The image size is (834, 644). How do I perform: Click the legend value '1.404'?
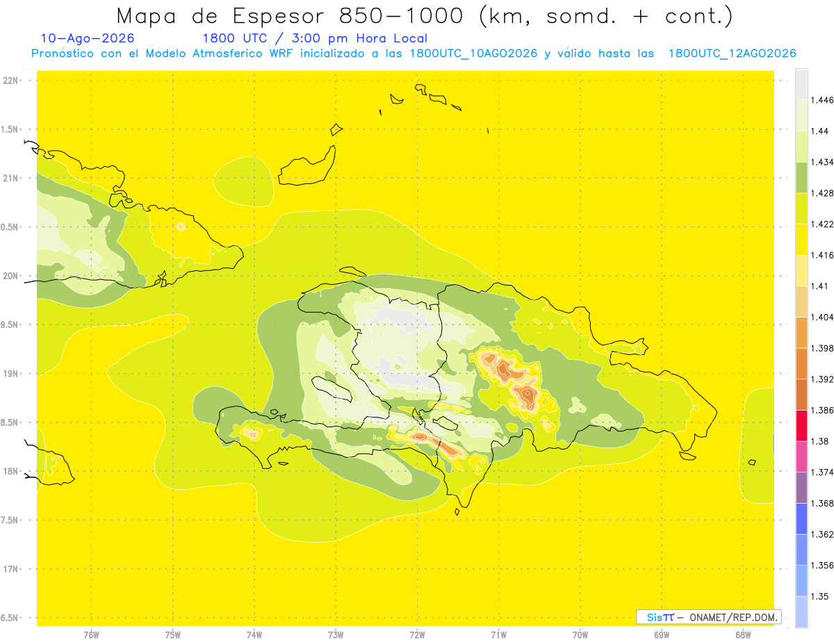click(x=822, y=317)
